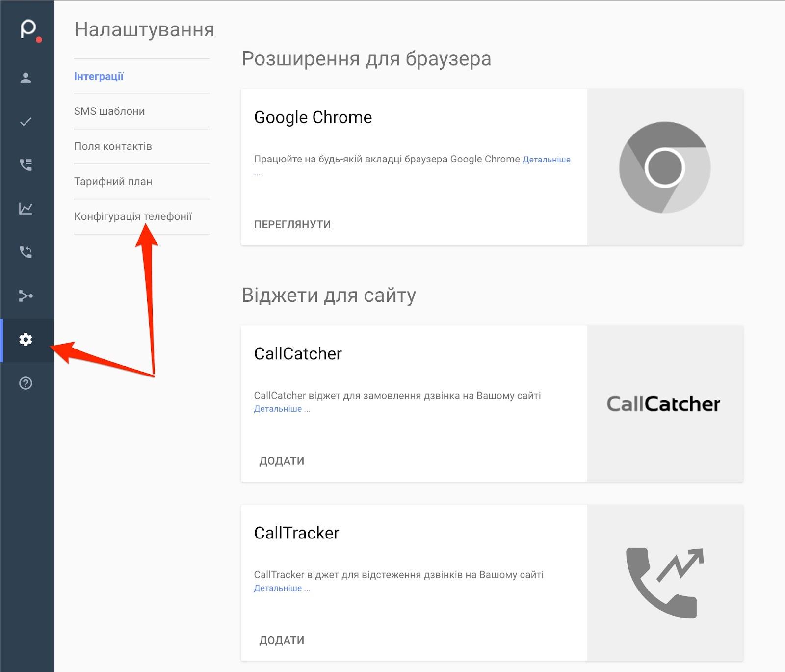Select SMS шаблони in the settings menu
This screenshot has width=785, height=672.
(x=109, y=111)
